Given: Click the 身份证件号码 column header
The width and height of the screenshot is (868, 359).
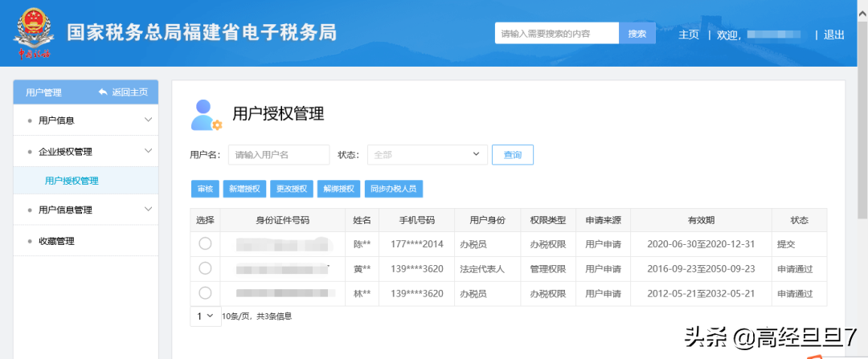Looking at the screenshot, I should click(x=283, y=220).
